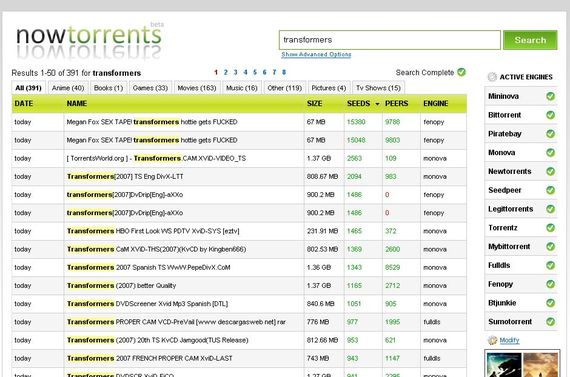Toggle the Mininova engine green checkmark
The width and height of the screenshot is (570, 377).
coord(550,96)
